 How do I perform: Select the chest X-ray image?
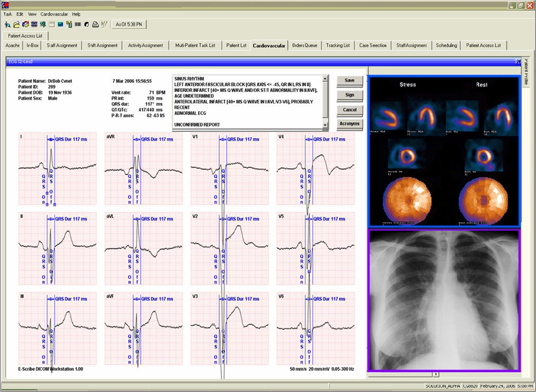tap(443, 300)
